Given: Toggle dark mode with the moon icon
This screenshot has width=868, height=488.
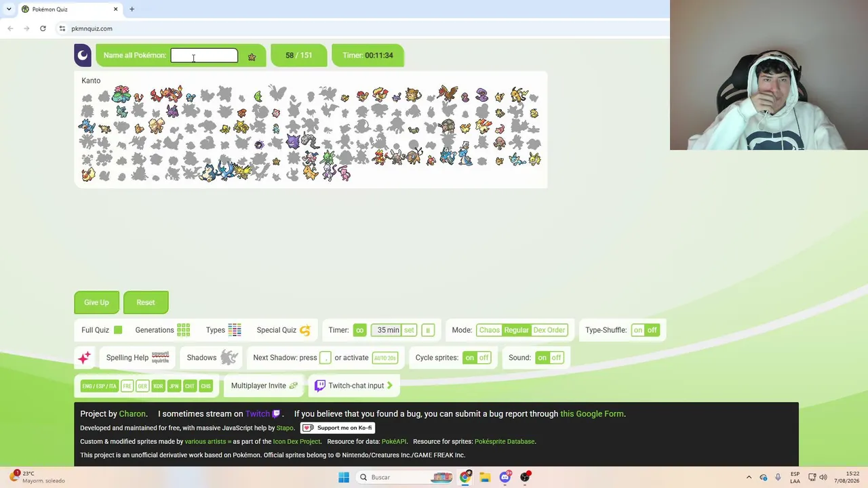Looking at the screenshot, I should [x=83, y=56].
